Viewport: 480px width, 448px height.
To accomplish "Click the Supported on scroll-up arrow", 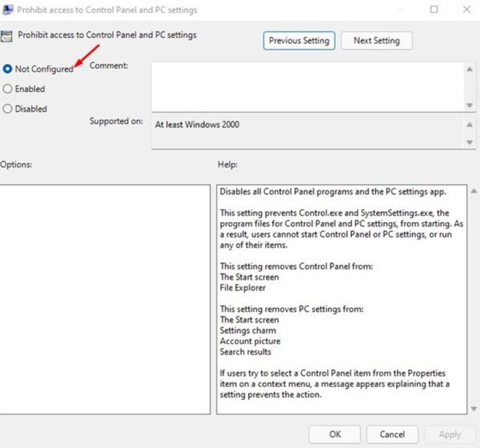I will [469, 125].
